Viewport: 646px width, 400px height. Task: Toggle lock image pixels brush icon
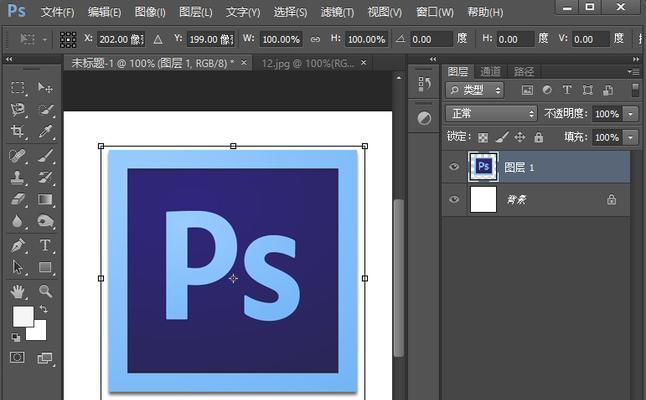(x=502, y=137)
